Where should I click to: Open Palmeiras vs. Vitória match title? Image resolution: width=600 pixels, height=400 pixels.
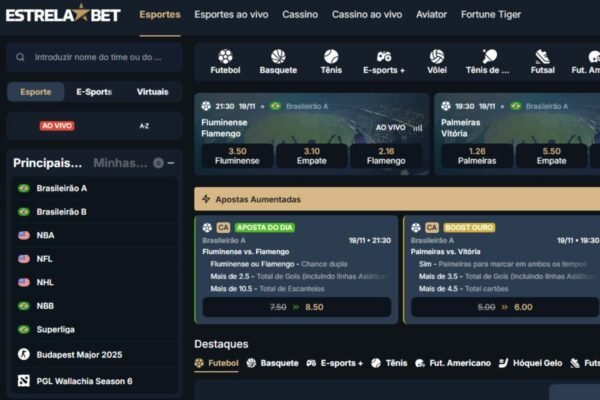[445, 252]
